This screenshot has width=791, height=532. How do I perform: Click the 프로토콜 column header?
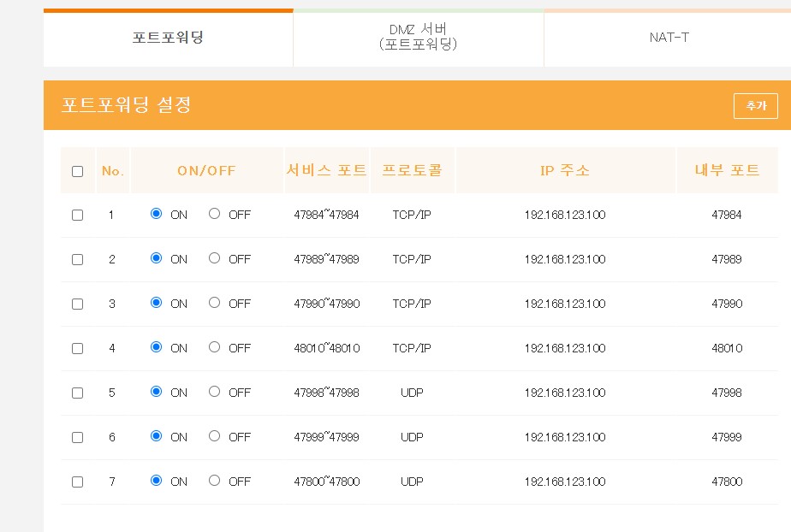(412, 170)
